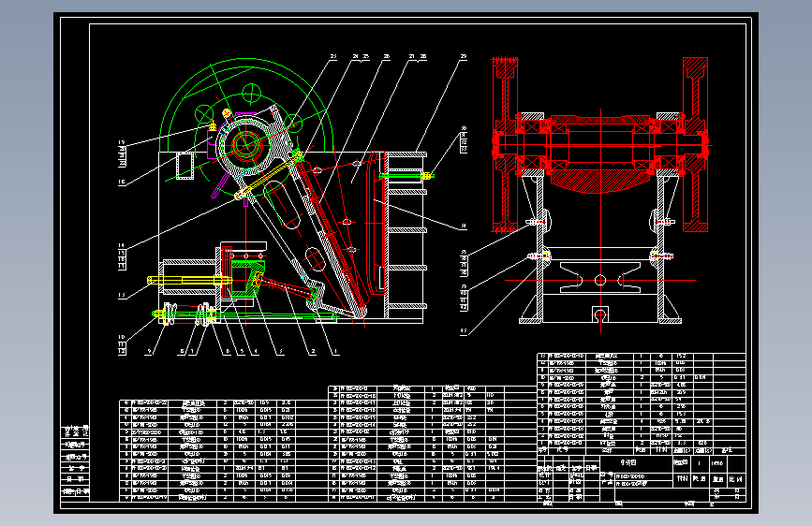Click the header row of the parts list
The height and width of the screenshot is (526, 812).
click(x=642, y=450)
